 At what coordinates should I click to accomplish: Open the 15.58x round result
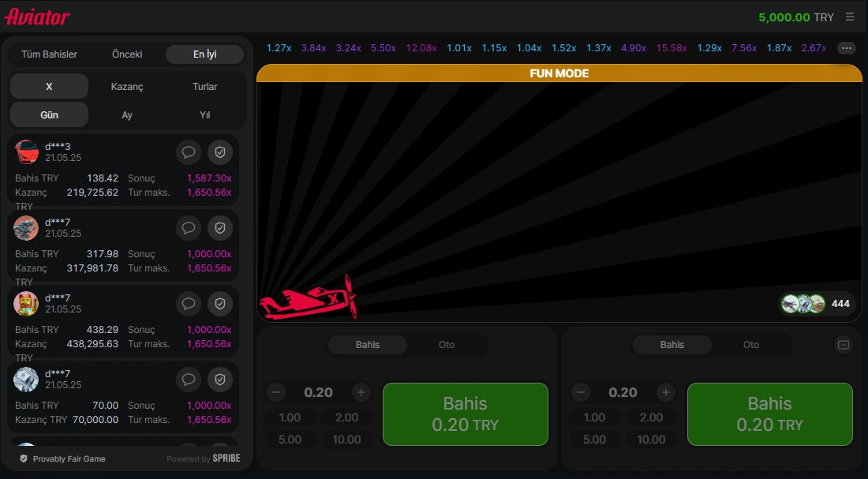pyautogui.click(x=672, y=48)
